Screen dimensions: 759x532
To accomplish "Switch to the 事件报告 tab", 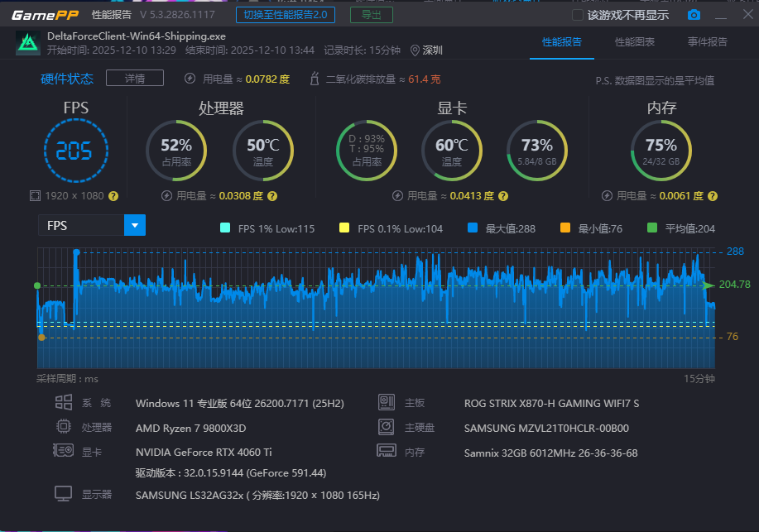I will coord(706,41).
